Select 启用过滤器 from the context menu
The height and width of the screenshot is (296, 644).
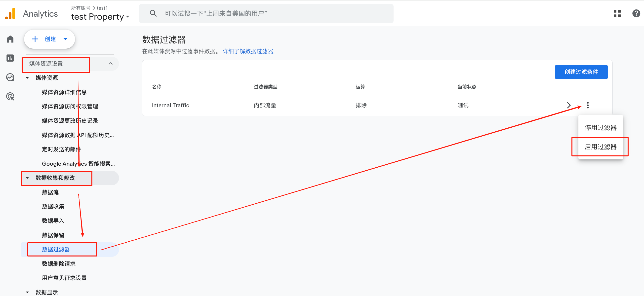601,147
